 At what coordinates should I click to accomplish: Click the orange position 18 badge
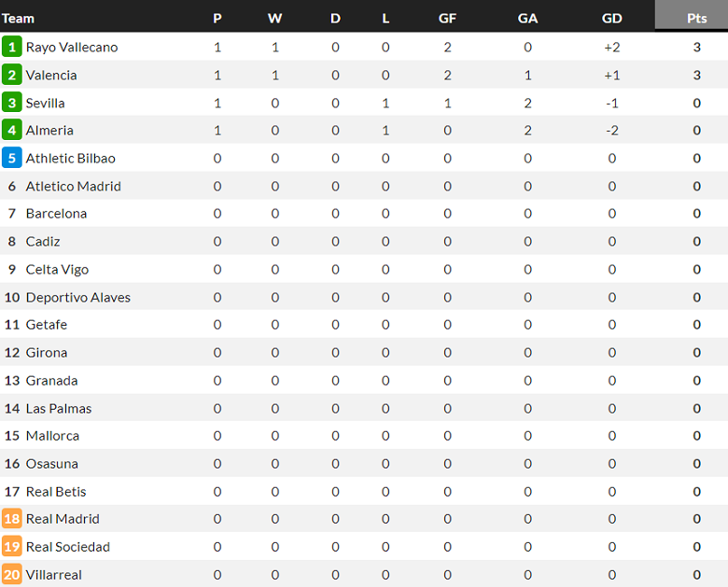coord(12,519)
